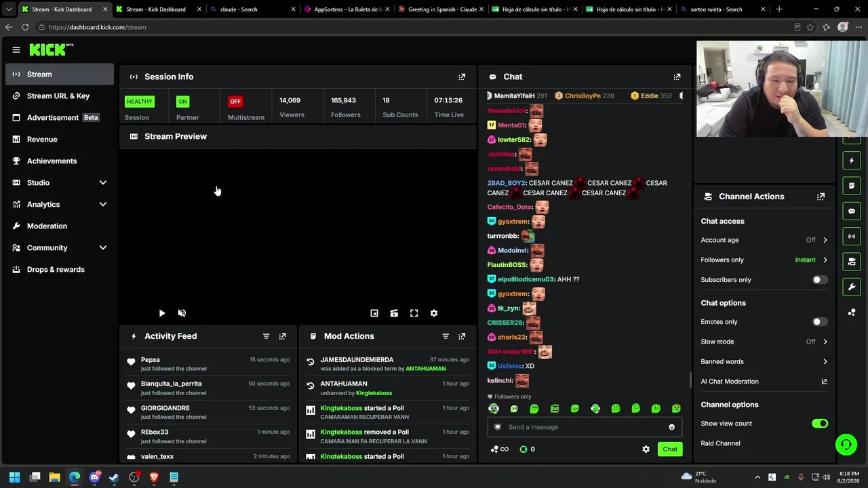Click the three-dots icon below the wrench
The image size is (868, 488).
coord(852,312)
